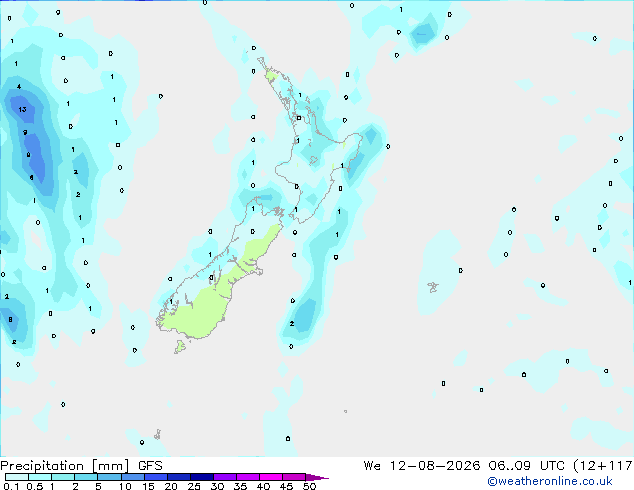
Task: Pick the 15–20 mm legend swatch
Action: point(156,477)
